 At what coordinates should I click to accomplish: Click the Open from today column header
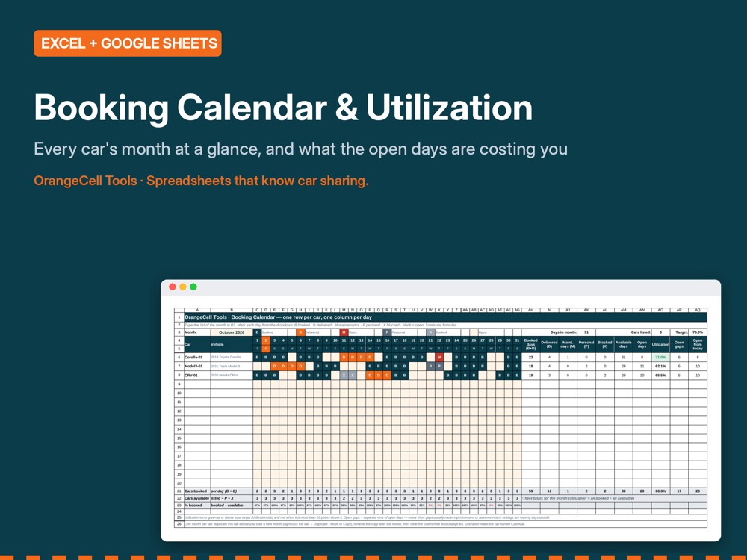[x=698, y=344]
